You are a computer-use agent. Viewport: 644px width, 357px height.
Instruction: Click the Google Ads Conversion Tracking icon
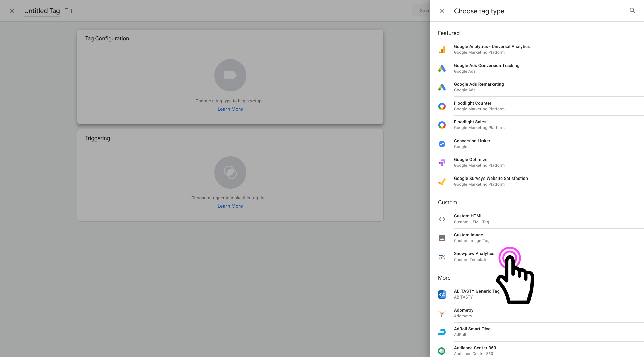click(442, 69)
